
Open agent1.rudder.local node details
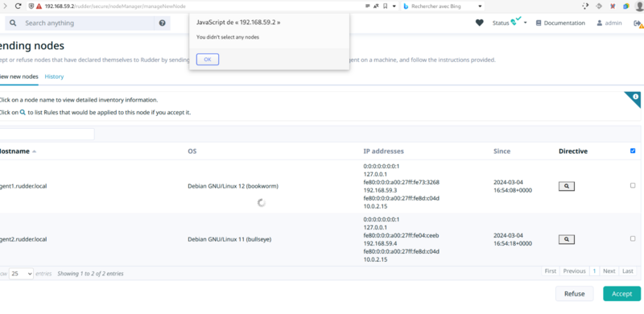pyautogui.click(x=23, y=186)
